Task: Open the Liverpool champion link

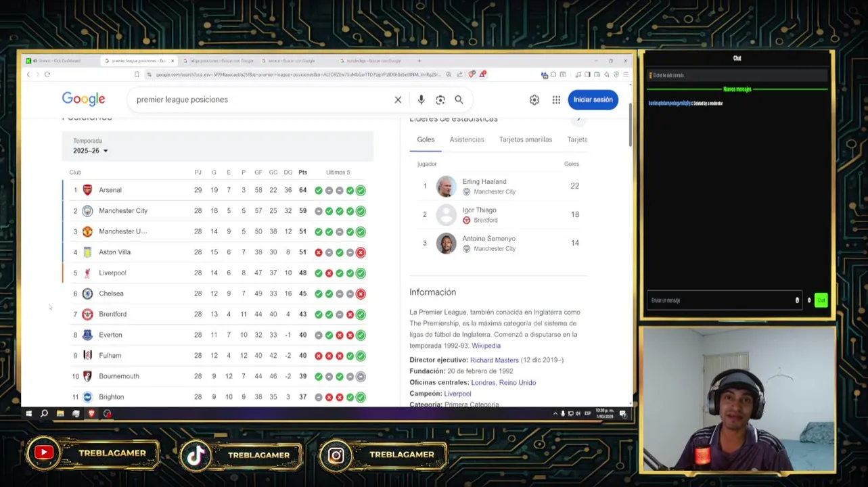Action: (x=457, y=394)
